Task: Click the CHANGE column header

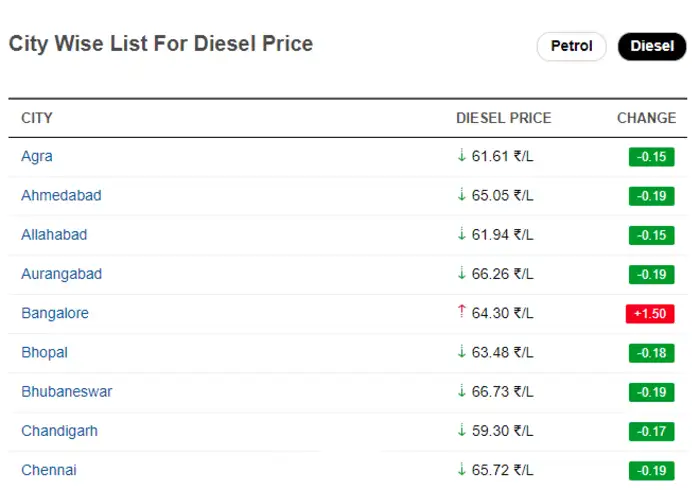Action: coord(646,118)
